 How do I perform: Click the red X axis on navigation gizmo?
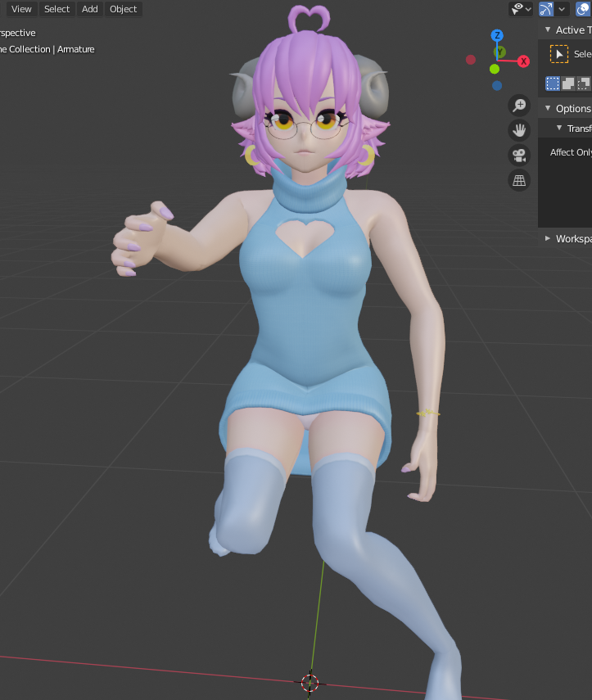point(524,61)
